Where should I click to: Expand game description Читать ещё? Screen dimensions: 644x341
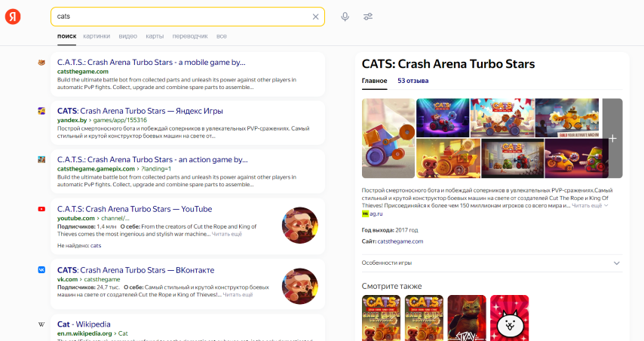pos(590,205)
